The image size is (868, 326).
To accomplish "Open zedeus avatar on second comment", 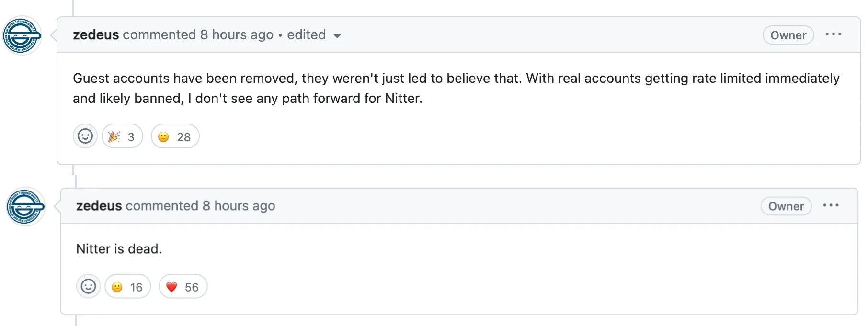I will pos(25,207).
